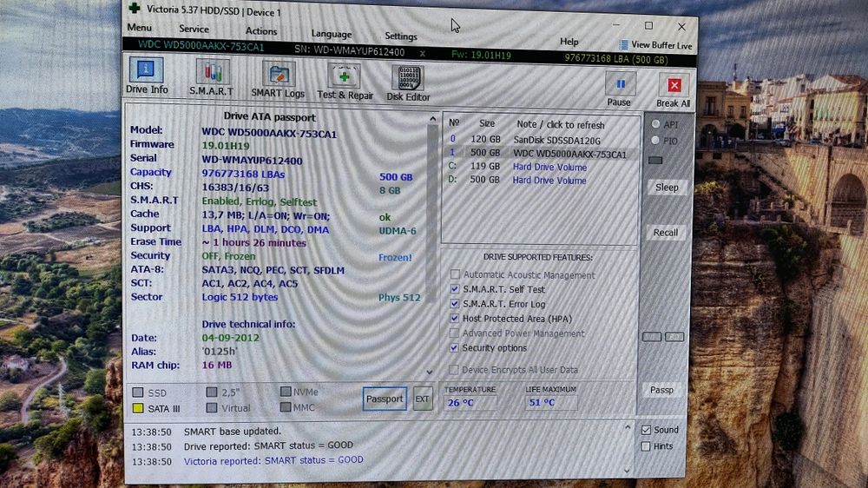Open the Language menu

point(331,34)
